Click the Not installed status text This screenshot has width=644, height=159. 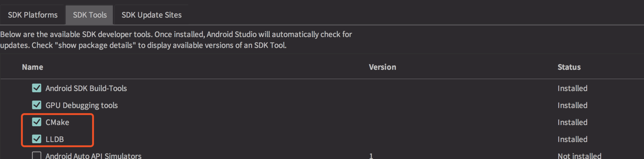pyautogui.click(x=579, y=156)
